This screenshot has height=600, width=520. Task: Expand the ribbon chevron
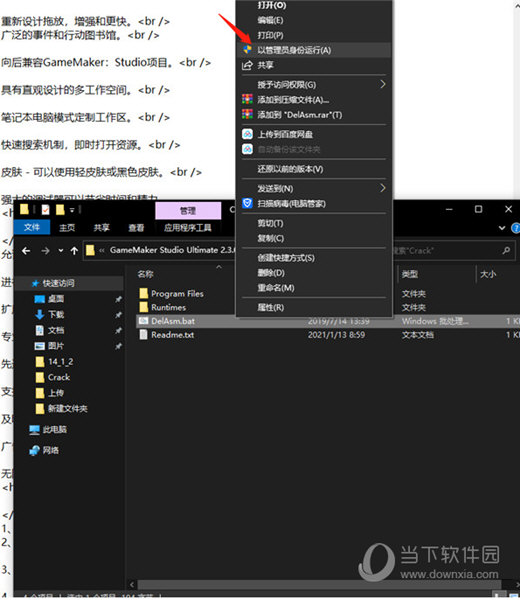tap(502, 228)
